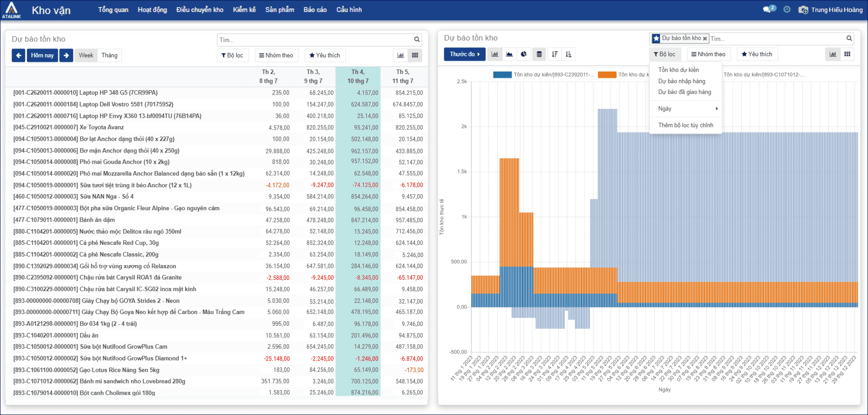868x415 pixels.
Task: Click the blue legend color swatch
Action: tap(502, 75)
